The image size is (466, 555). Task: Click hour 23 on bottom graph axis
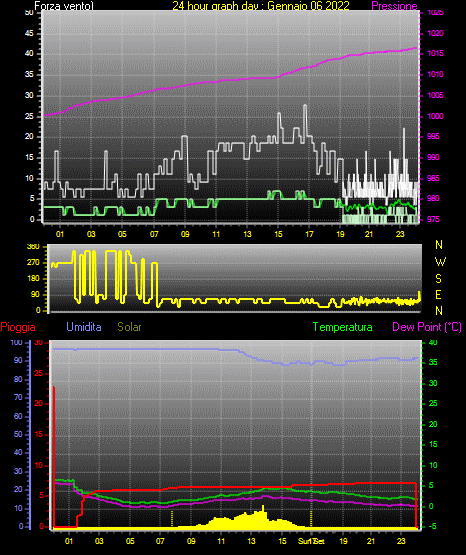(401, 541)
